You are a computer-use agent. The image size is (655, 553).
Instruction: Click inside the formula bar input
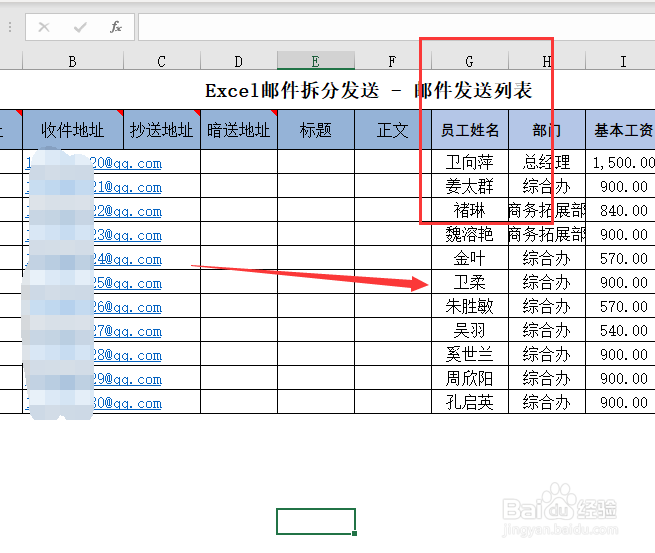[x=396, y=27]
